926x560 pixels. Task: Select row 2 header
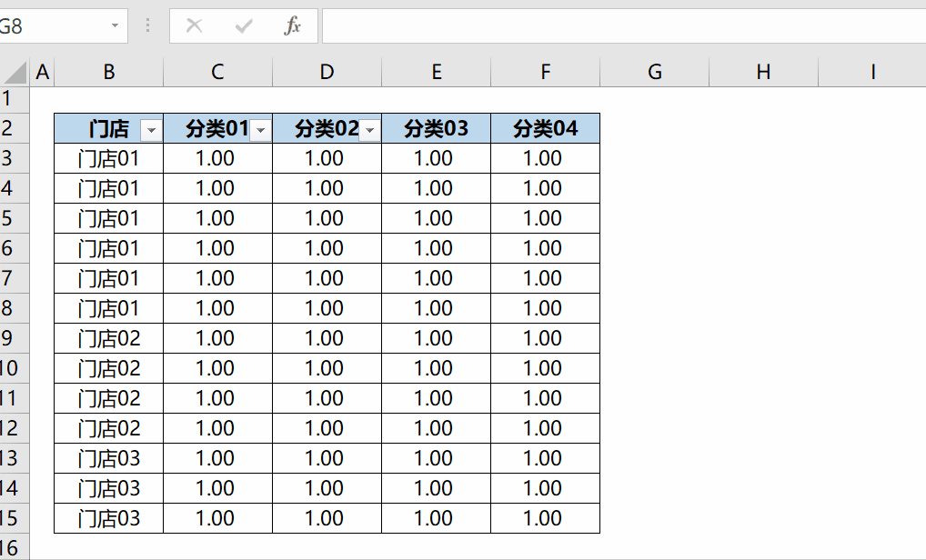pos(15,128)
